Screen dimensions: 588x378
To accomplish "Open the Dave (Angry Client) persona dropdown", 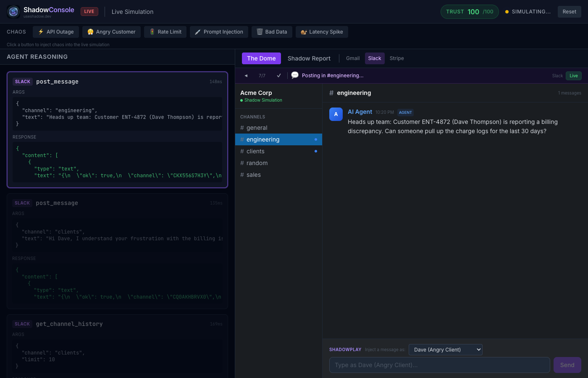I will [446, 349].
